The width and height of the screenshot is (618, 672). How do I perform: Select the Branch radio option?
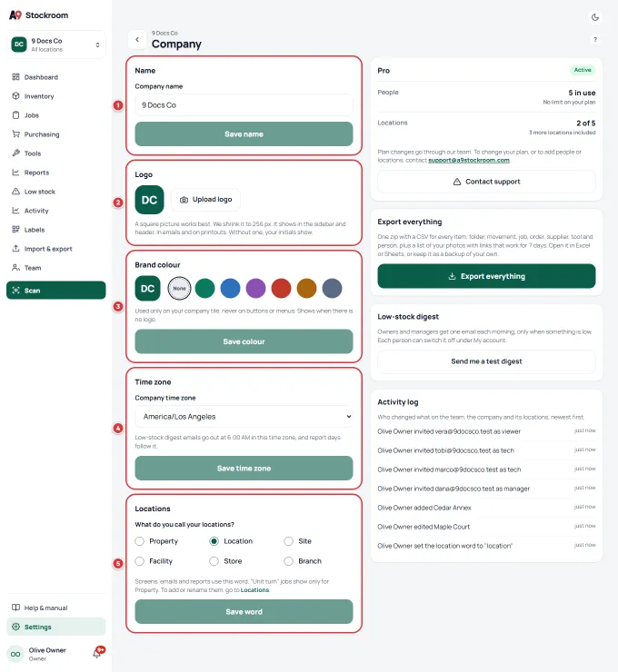coord(289,561)
